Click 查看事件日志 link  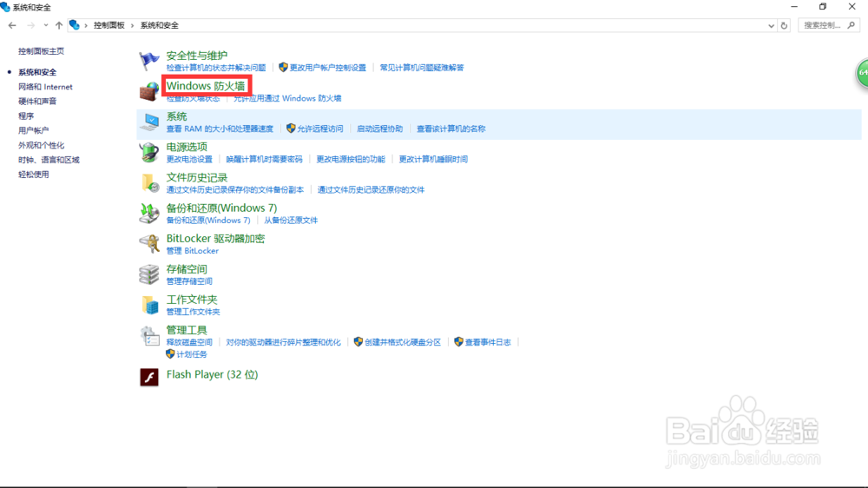(488, 342)
